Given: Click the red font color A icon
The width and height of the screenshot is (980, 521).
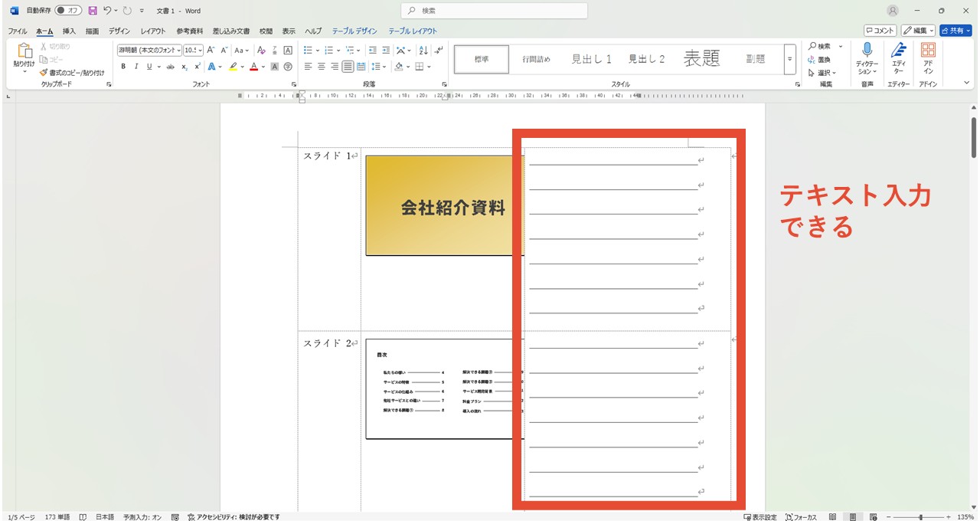Looking at the screenshot, I should point(254,67).
